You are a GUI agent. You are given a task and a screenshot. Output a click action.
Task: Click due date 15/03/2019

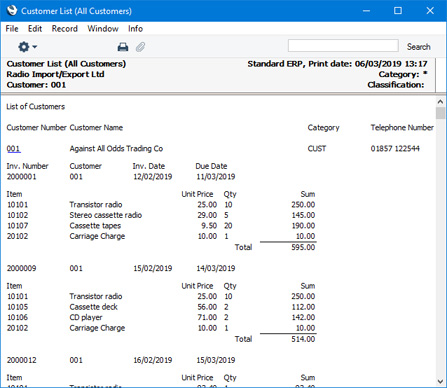tap(216, 360)
